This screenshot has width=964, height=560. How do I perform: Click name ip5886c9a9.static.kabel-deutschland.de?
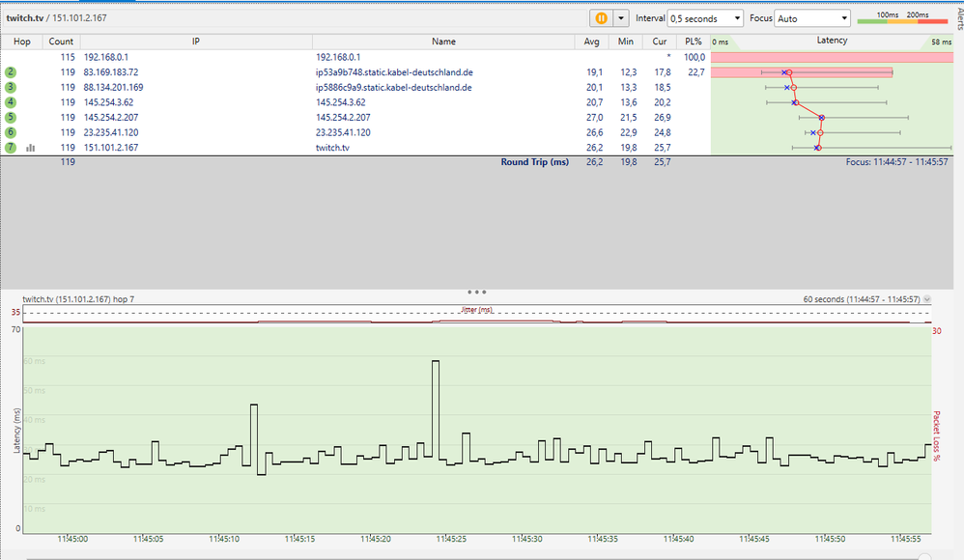pos(393,87)
